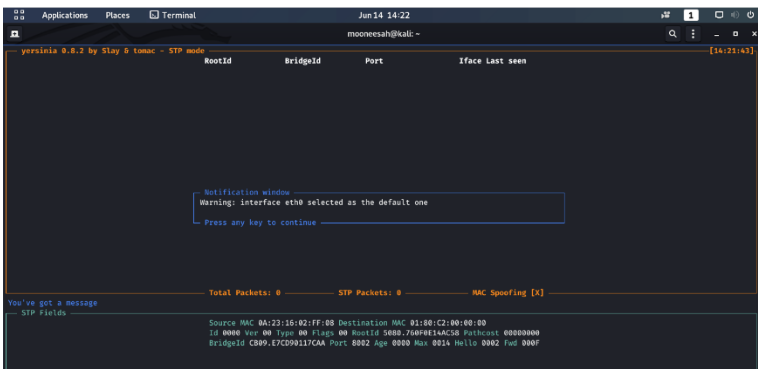This screenshot has height=370, width=758.
Task: Click the STP Fields panel title
Action: click(44, 313)
